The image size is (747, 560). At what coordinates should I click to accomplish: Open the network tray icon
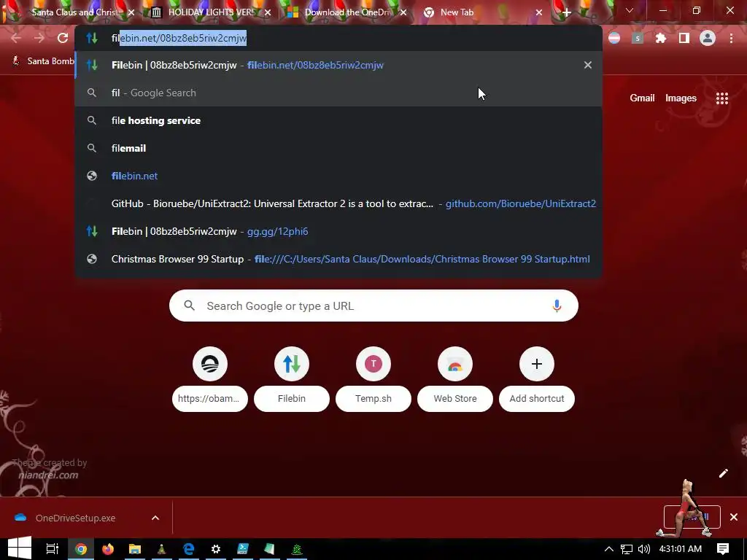627,549
